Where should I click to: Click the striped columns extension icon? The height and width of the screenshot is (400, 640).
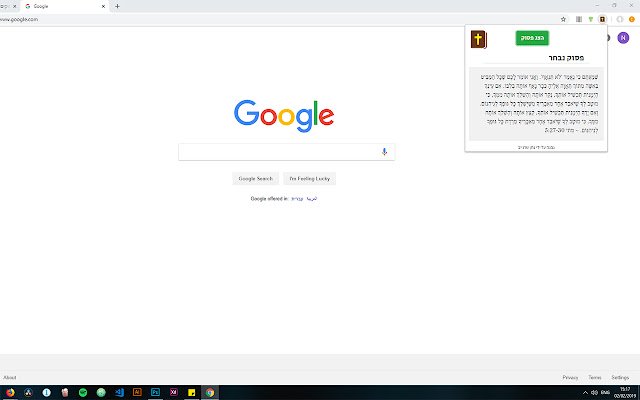(x=579, y=19)
